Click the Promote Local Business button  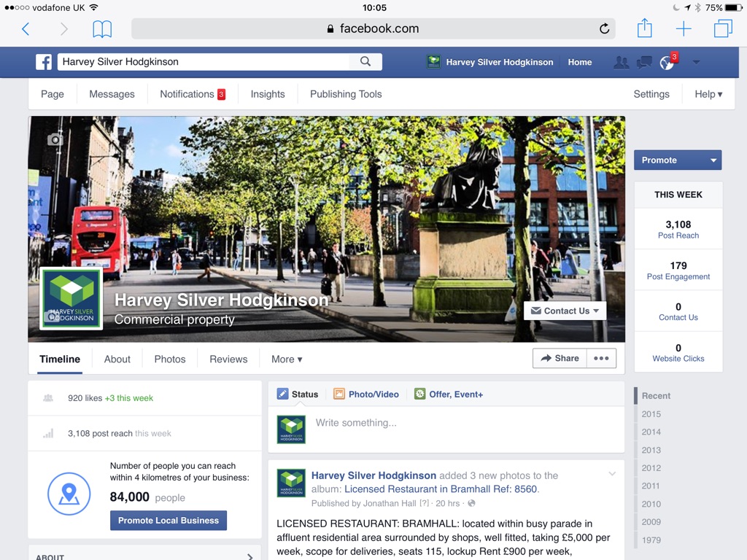pyautogui.click(x=169, y=521)
